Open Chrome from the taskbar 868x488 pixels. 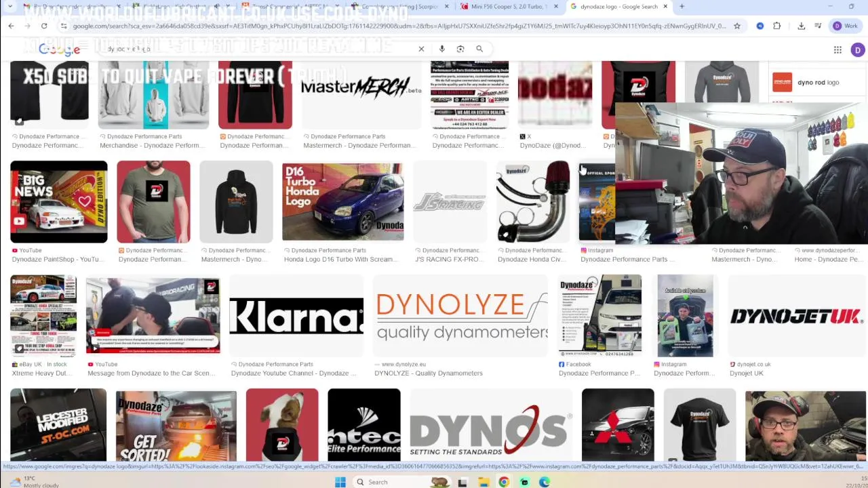[504, 482]
